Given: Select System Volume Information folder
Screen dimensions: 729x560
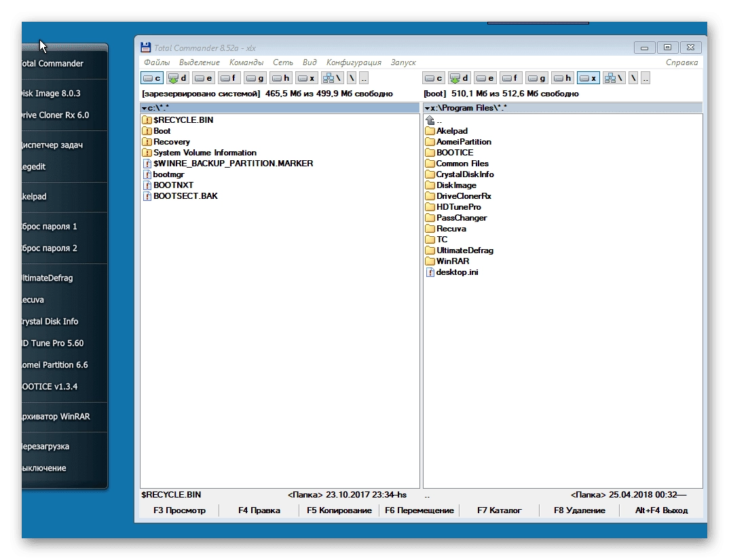Looking at the screenshot, I should point(200,153).
